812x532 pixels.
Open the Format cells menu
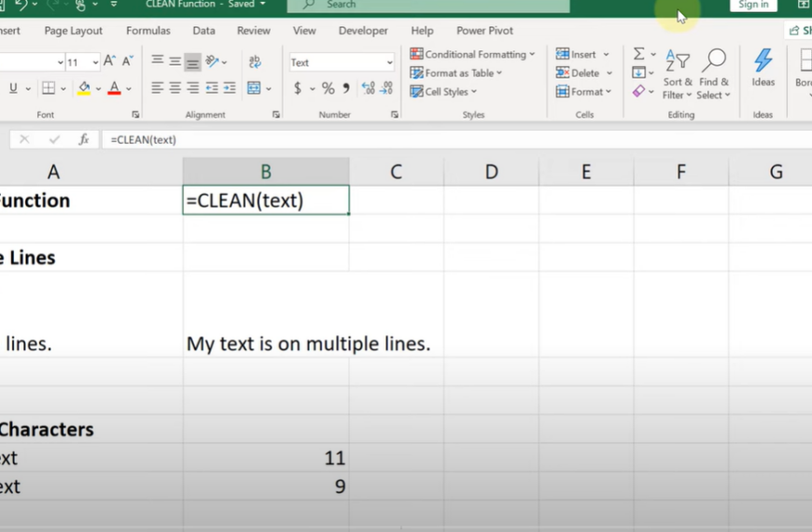tap(583, 91)
